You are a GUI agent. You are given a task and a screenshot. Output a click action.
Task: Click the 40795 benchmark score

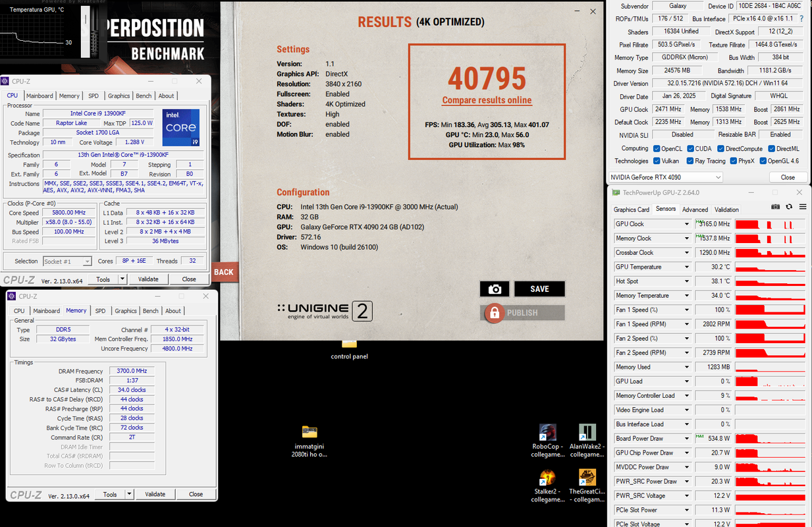[x=487, y=78]
